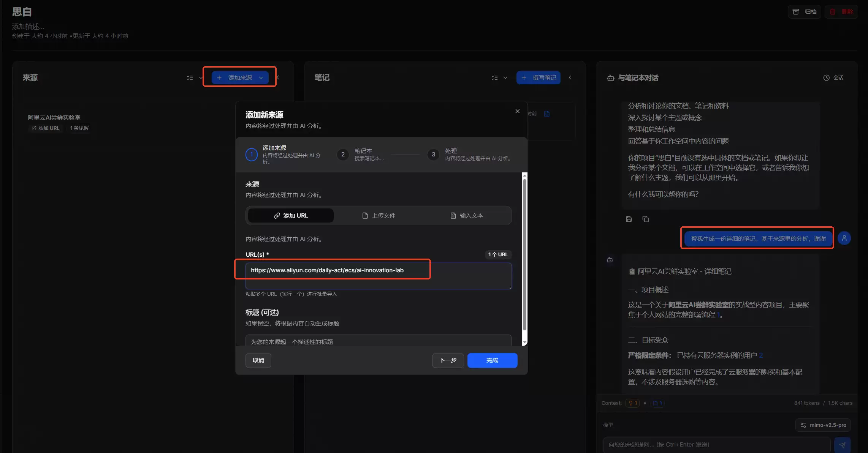Click the red 删除 delete button

pos(841,12)
